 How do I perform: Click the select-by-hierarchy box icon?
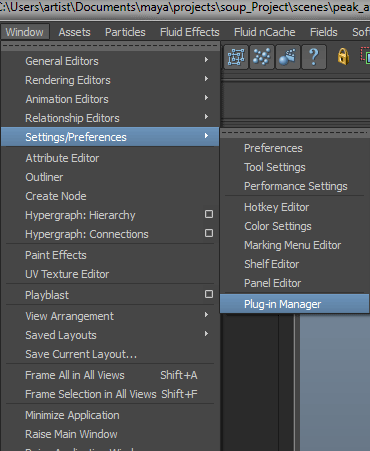point(236,57)
